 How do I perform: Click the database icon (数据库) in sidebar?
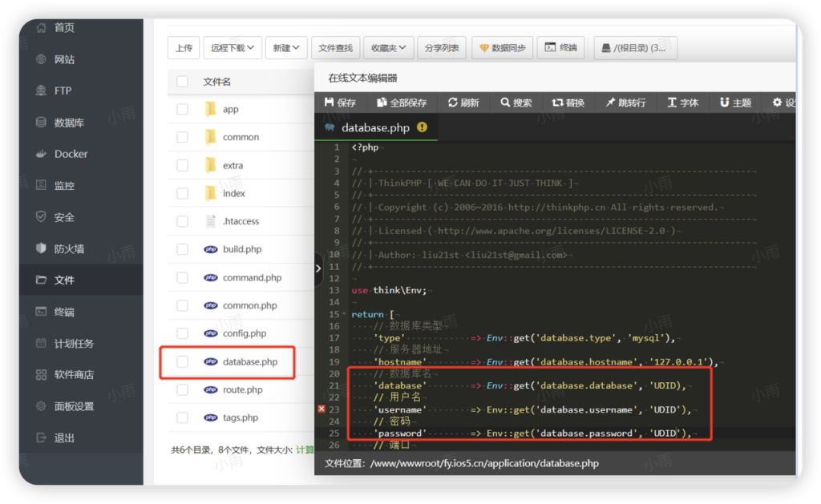pyautogui.click(x=41, y=123)
